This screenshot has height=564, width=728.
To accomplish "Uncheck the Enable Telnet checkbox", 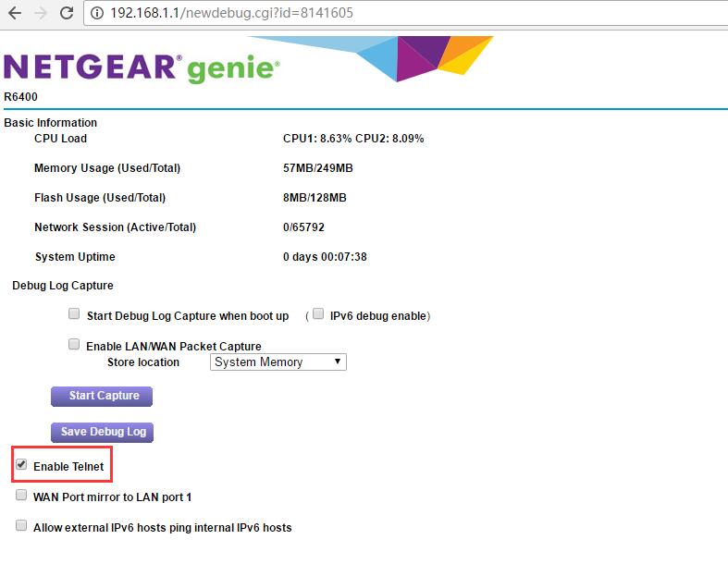I will (x=21, y=465).
